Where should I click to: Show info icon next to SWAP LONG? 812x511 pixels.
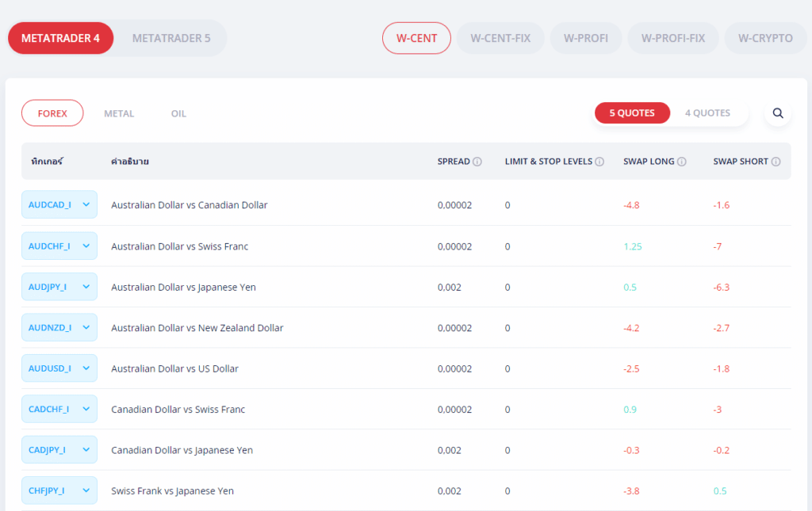click(682, 162)
